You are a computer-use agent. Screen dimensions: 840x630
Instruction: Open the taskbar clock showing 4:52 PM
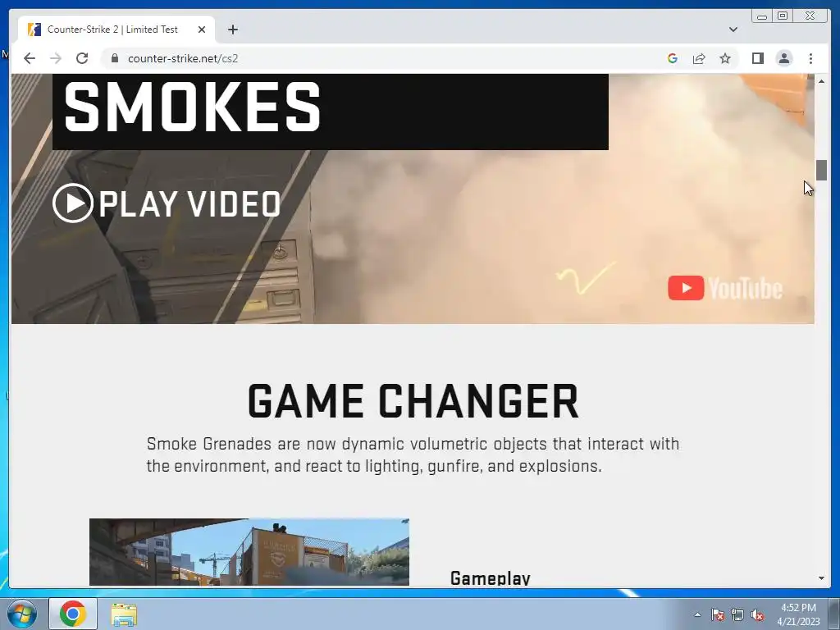798,614
